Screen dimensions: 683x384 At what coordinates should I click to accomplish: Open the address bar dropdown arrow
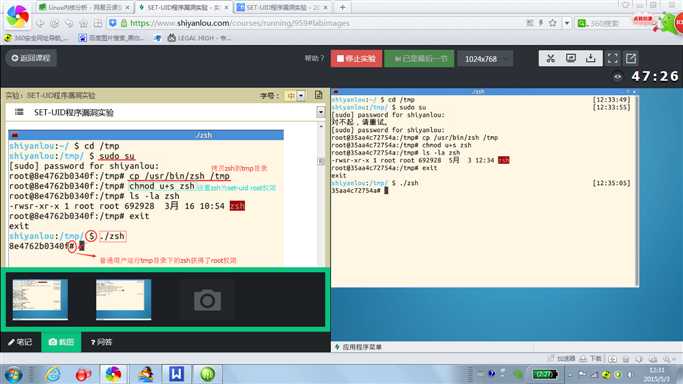click(567, 23)
